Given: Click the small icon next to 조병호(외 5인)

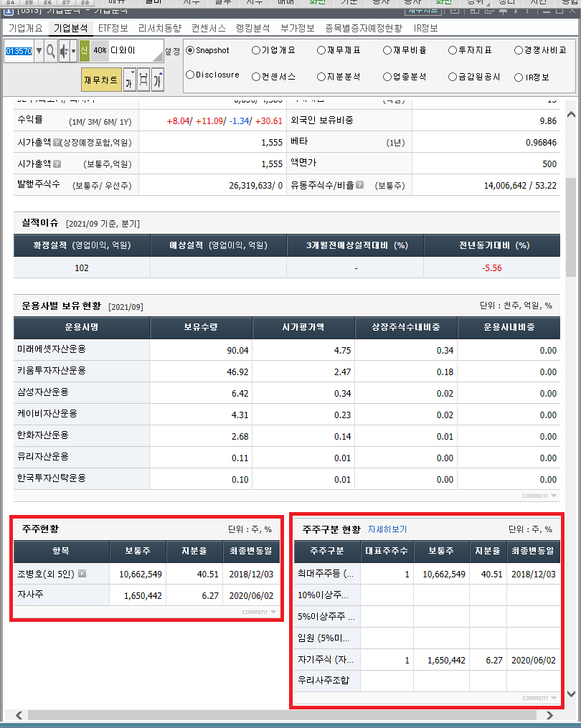Looking at the screenshot, I should point(82,573).
